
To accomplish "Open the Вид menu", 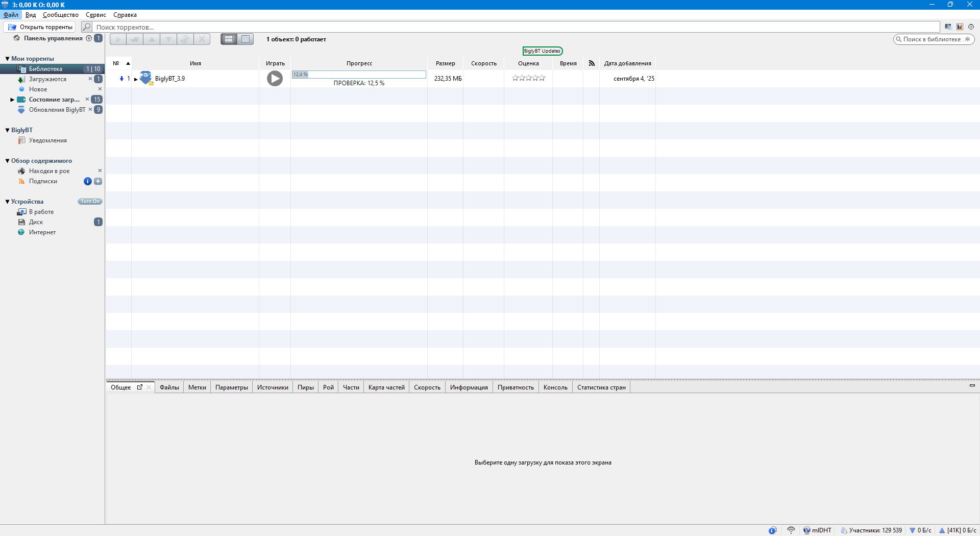I will (x=31, y=15).
